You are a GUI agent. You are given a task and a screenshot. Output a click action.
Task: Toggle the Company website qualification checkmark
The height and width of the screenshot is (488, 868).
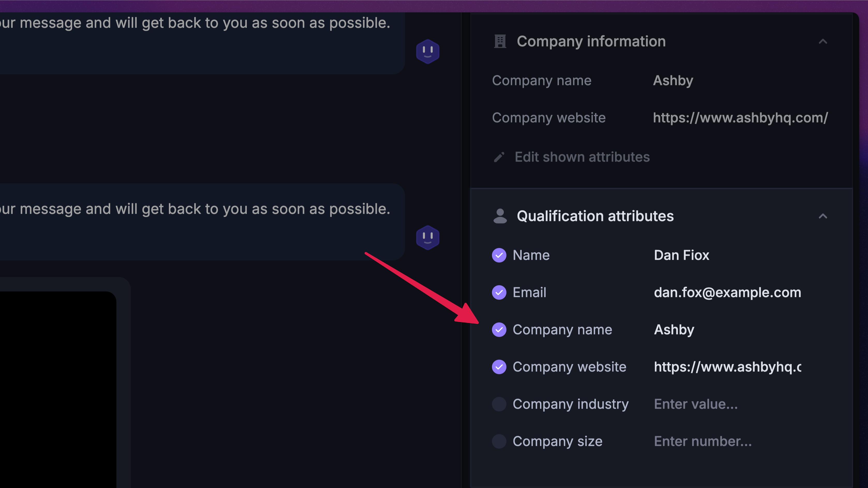click(x=499, y=367)
